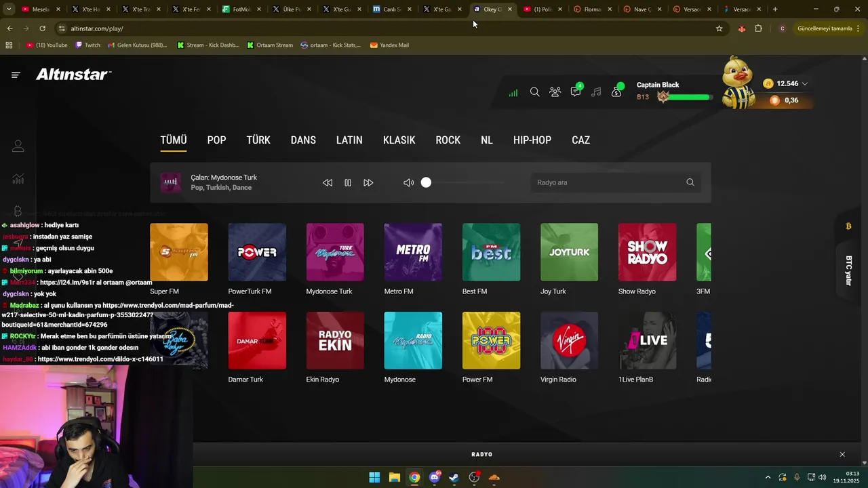Skip to next radio station
The image size is (868, 488).
click(368, 183)
